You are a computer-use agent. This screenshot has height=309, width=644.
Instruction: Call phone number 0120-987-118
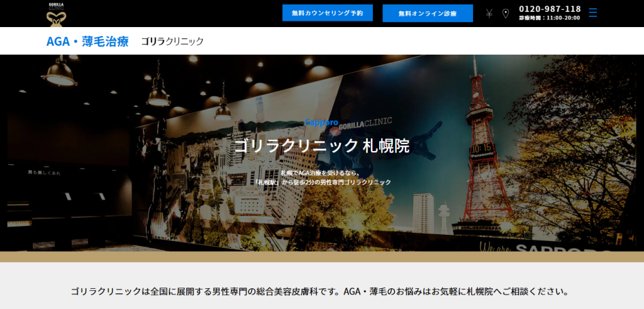pos(550,9)
